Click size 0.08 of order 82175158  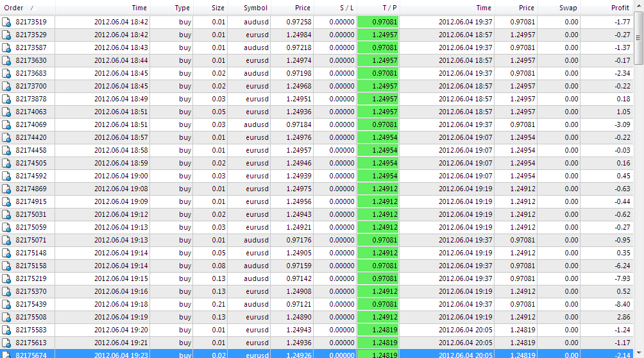tap(219, 266)
